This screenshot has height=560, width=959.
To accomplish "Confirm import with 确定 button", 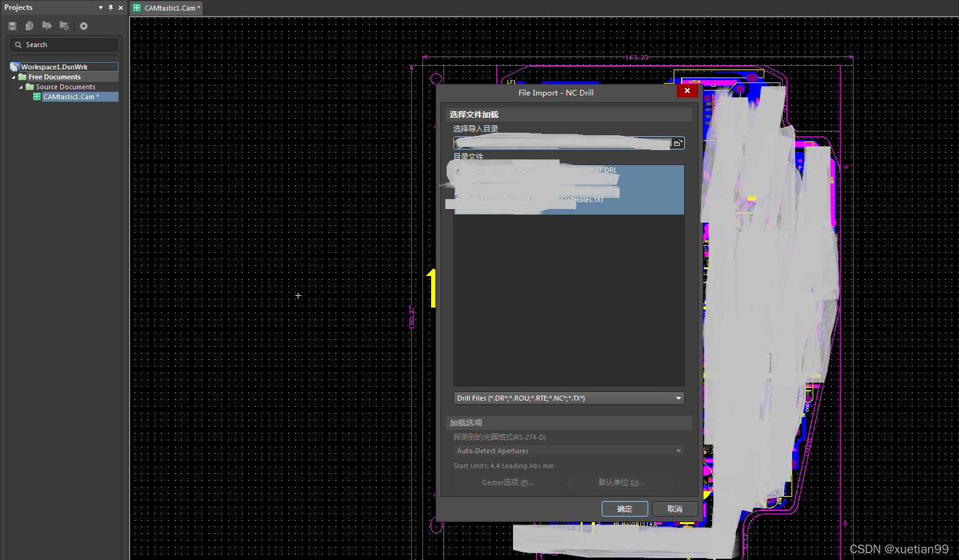I will [625, 509].
